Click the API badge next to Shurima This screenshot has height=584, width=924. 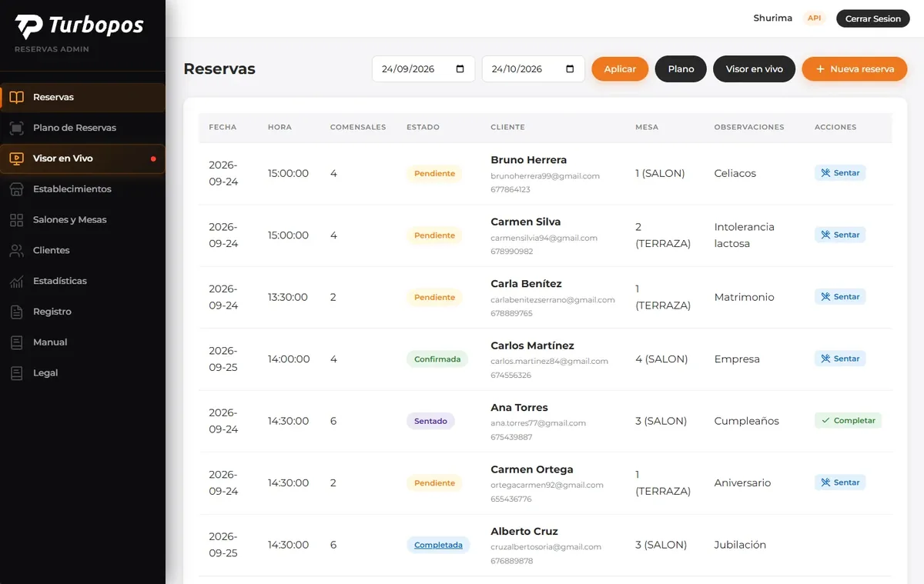pos(815,18)
